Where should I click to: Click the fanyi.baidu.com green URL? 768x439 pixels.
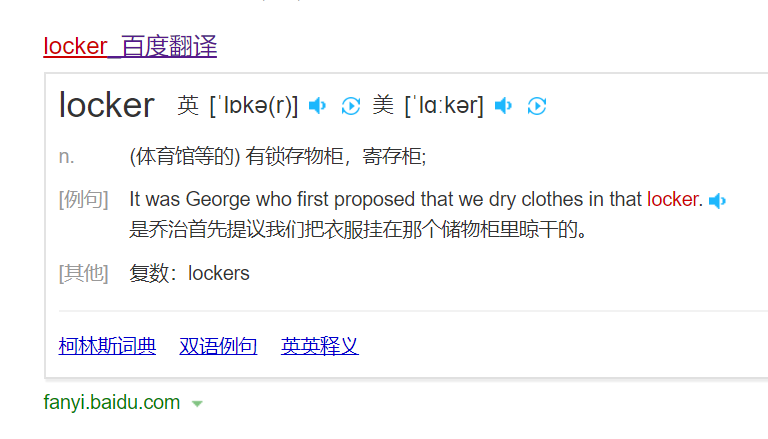[x=112, y=403]
